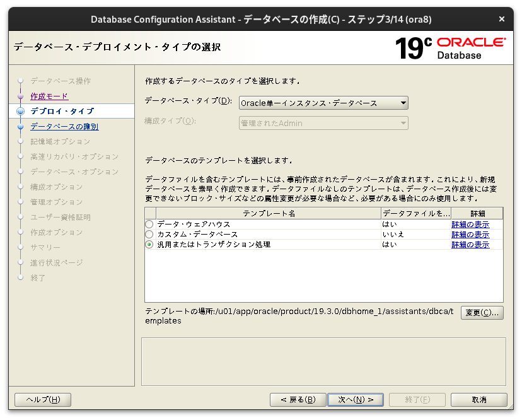
Task: Choose the カスタム・データベース template option
Action: pos(148,234)
